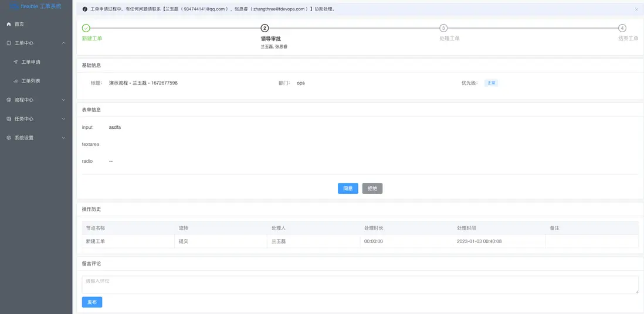Open the 系统设置 menu
The width and height of the screenshot is (644, 314).
[x=36, y=138]
